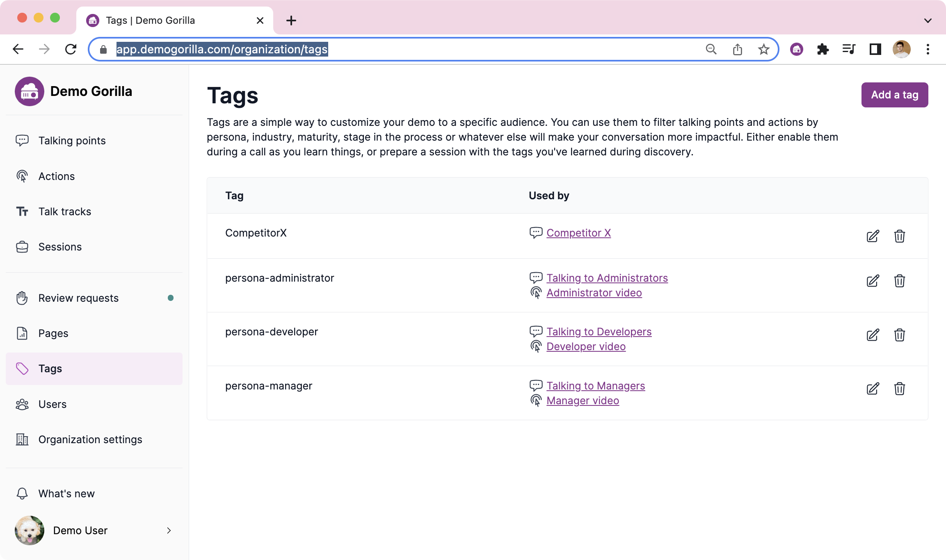This screenshot has height=560, width=946.
Task: Open the Actions section via cursor icon
Action: coord(22,176)
